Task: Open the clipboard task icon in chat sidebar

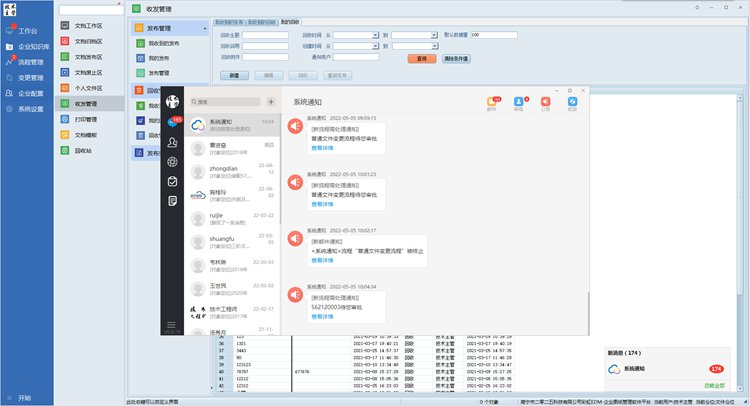Action: 172,181
